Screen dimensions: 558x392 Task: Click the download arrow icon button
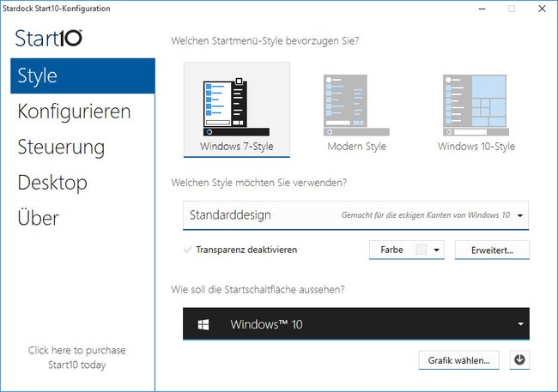tap(519, 360)
